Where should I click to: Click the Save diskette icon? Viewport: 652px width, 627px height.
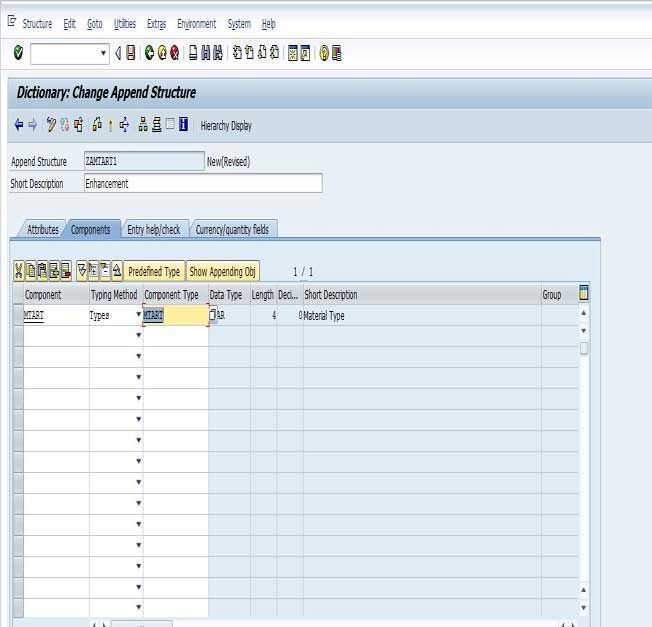pos(131,53)
